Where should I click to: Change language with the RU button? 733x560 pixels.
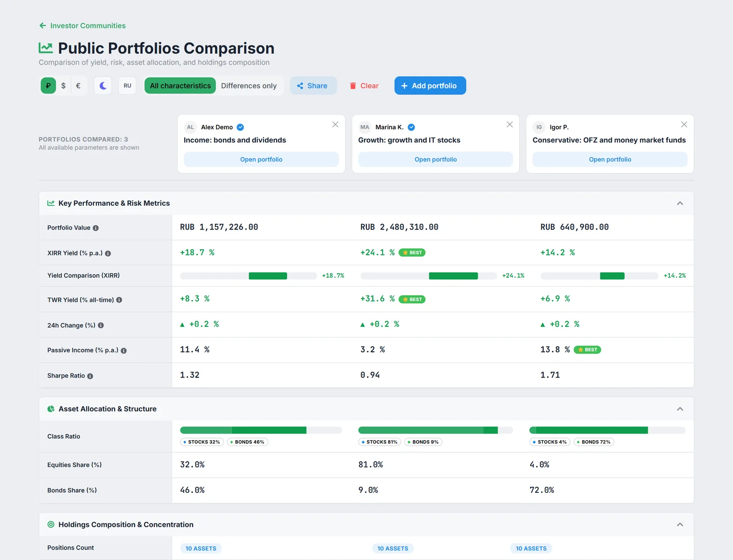127,86
